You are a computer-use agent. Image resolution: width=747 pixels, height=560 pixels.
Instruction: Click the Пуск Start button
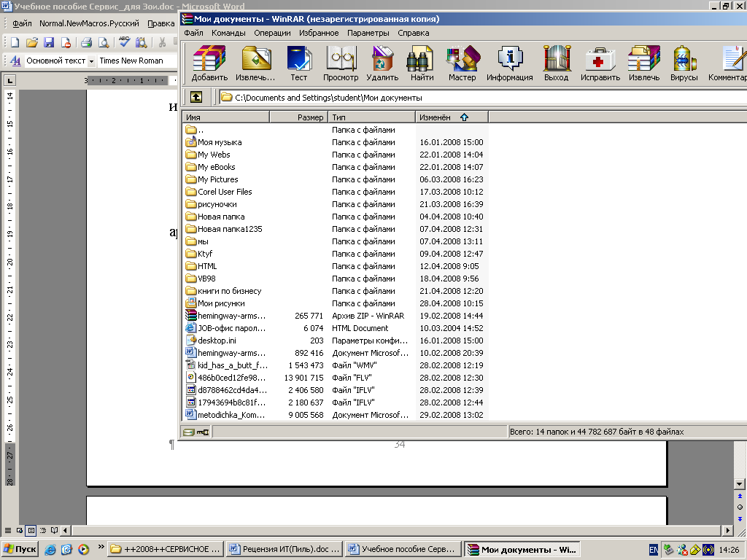pyautogui.click(x=20, y=549)
